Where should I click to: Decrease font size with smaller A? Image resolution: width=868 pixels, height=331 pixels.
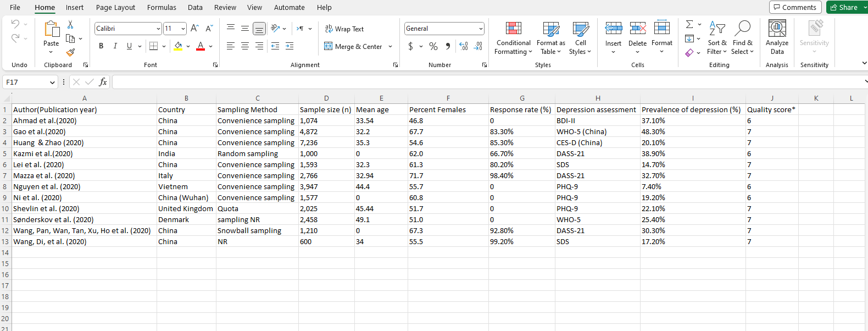[209, 29]
